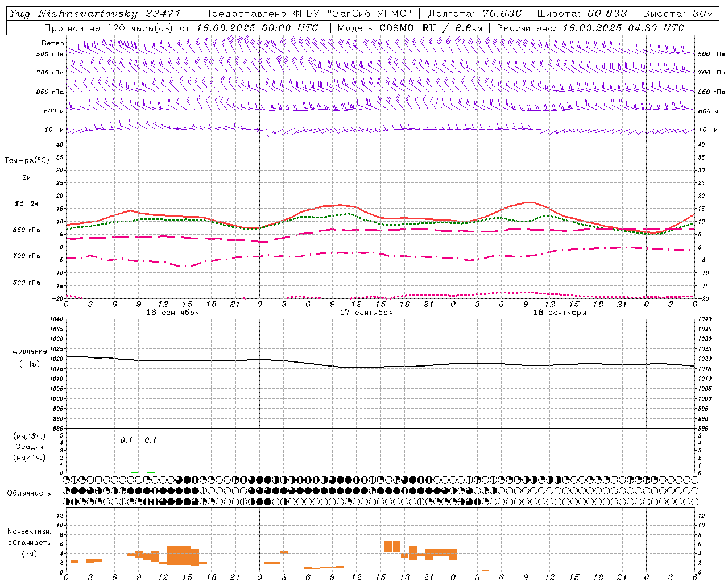Click the '2м' temperature legend entry
Screen dimensions: 728x582
tap(27, 178)
